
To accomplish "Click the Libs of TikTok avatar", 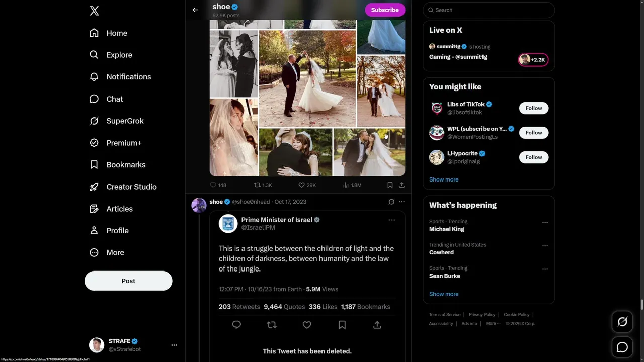I will coord(437,108).
